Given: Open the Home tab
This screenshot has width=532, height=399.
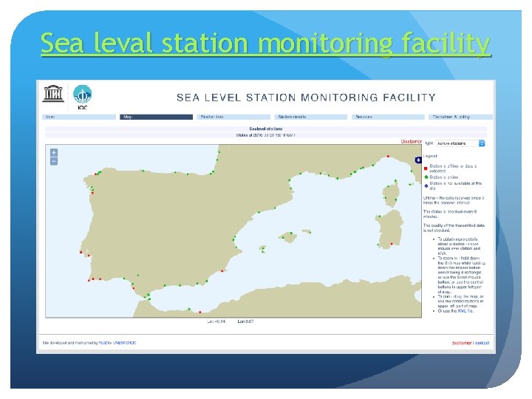Looking at the screenshot, I should pos(79,117).
